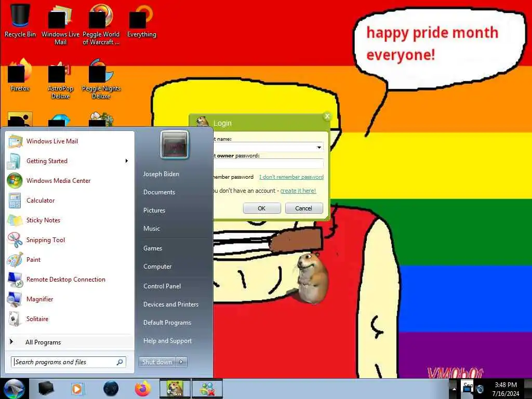The height and width of the screenshot is (399, 532).
Task: Click the 'create it here!' link
Action: [298, 191]
